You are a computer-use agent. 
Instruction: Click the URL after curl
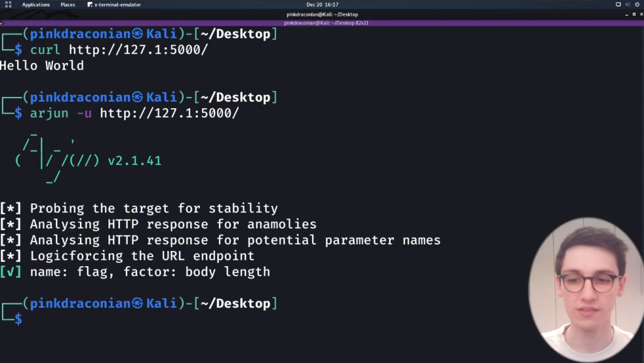click(138, 50)
